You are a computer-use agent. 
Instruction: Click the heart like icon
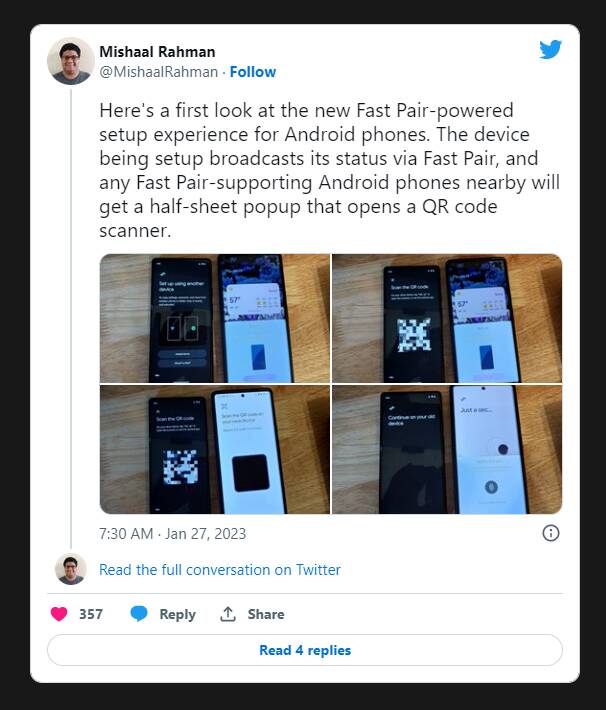[59, 614]
